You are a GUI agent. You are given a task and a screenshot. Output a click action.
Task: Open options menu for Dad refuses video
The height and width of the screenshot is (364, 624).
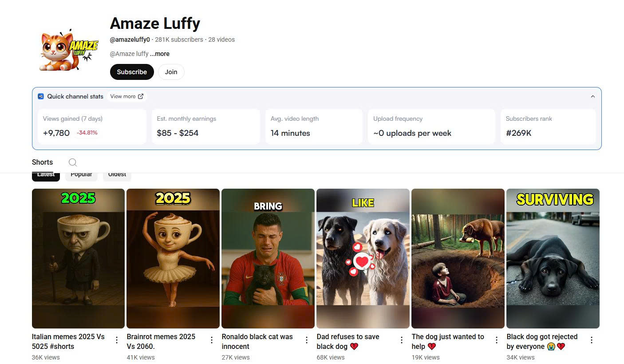point(402,340)
